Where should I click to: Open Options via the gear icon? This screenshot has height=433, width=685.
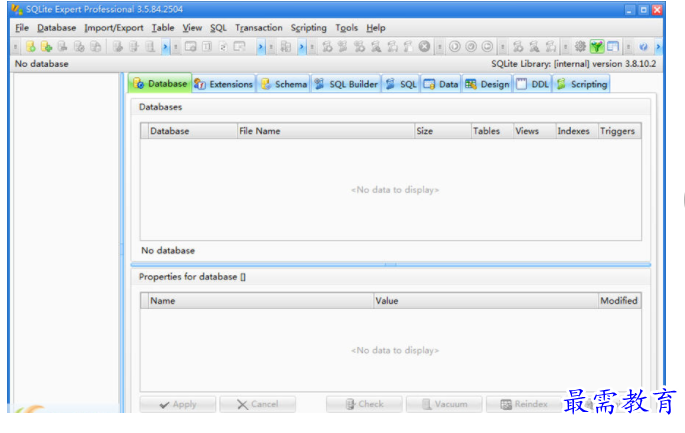pos(580,46)
